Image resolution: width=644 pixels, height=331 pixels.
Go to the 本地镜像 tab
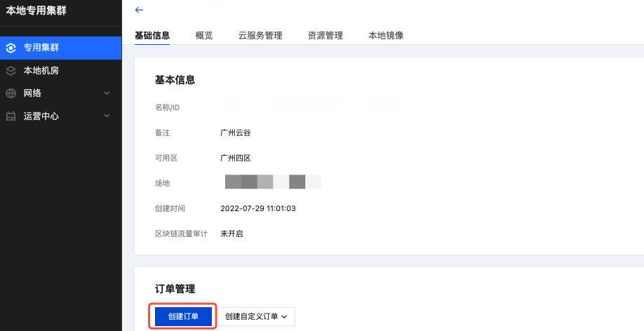[x=386, y=35]
